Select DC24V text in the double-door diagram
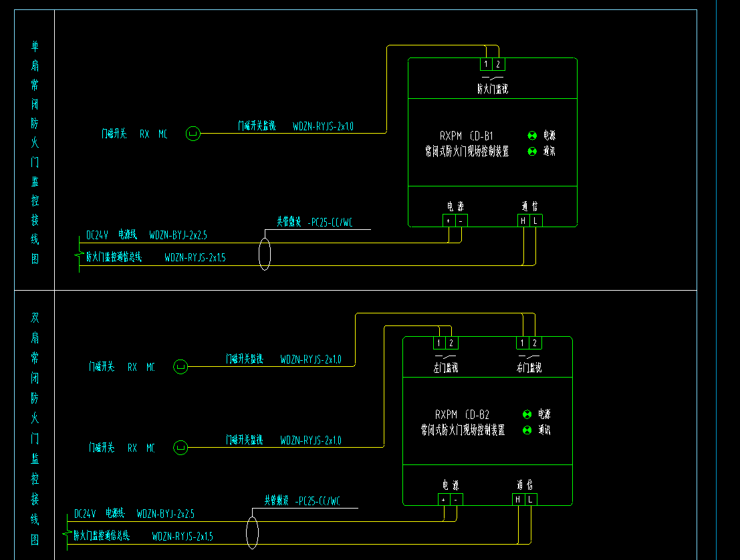The width and height of the screenshot is (740, 560). click(x=84, y=514)
